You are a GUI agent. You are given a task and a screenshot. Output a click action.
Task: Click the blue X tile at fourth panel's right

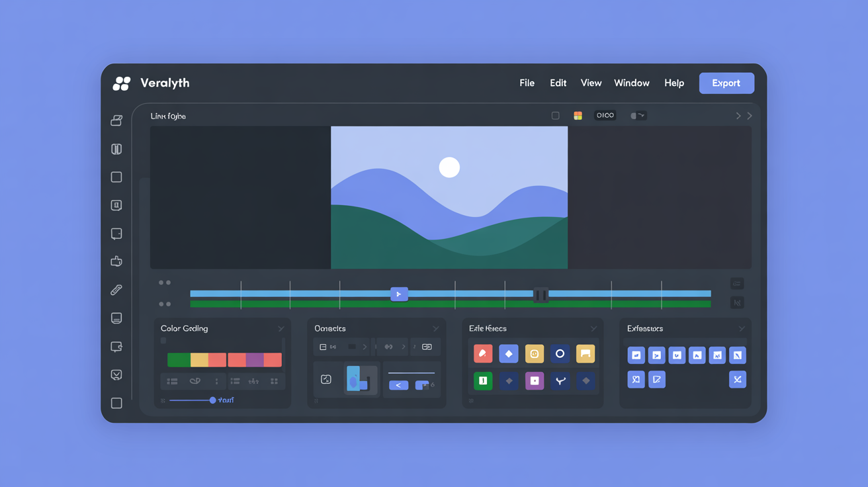pos(737,379)
